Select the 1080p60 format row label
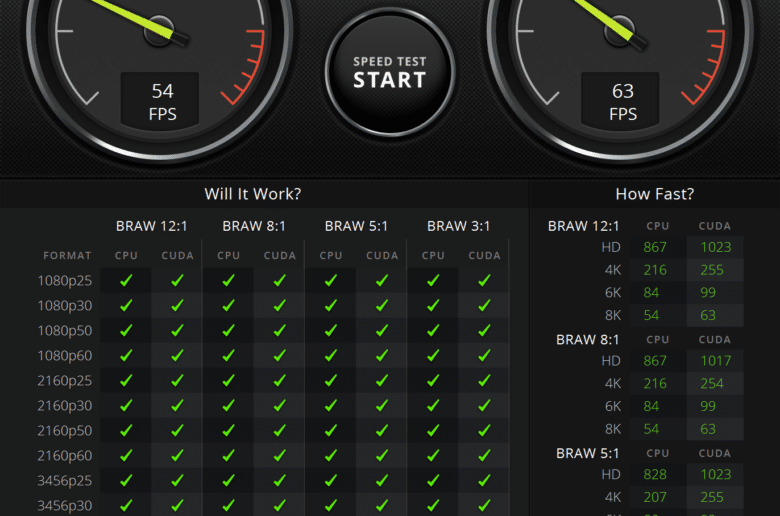 coord(65,355)
